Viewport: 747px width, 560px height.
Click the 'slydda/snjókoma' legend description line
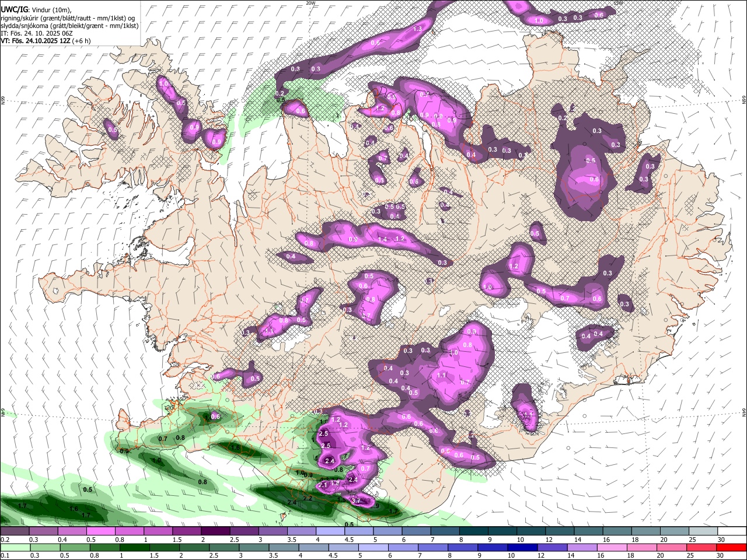click(x=69, y=26)
